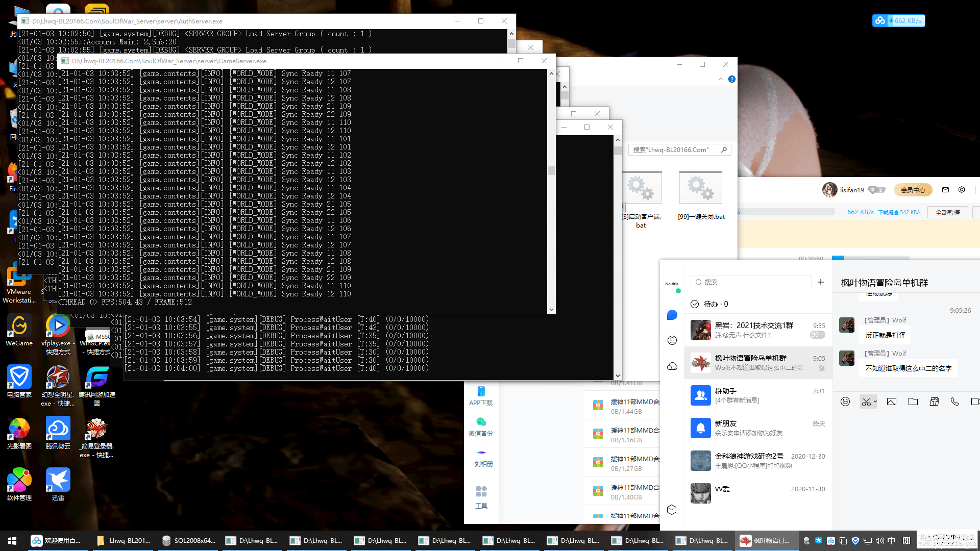This screenshot has width=980, height=551.
Task: Open 一刻相册 in Baidu Netdisk sidebar
Action: pos(481,458)
